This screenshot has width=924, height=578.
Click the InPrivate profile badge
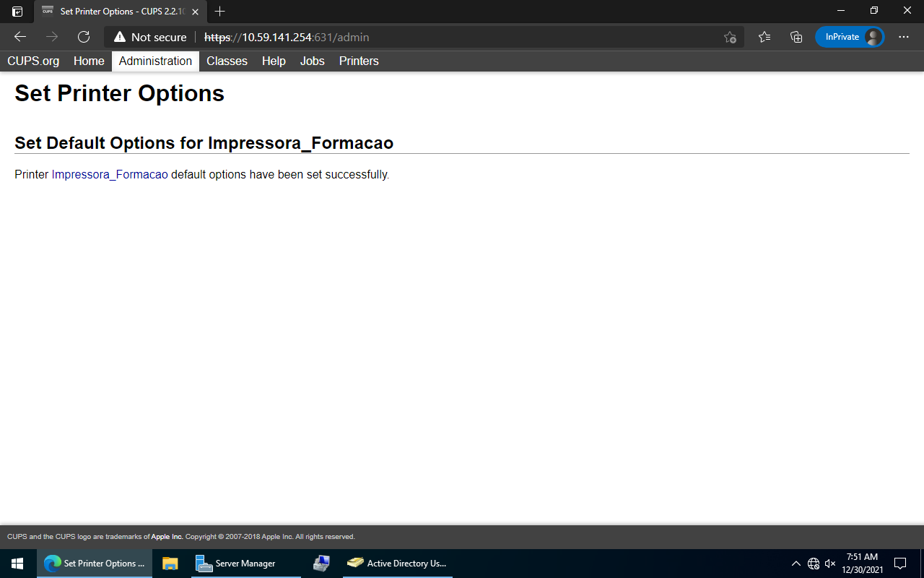coord(850,37)
